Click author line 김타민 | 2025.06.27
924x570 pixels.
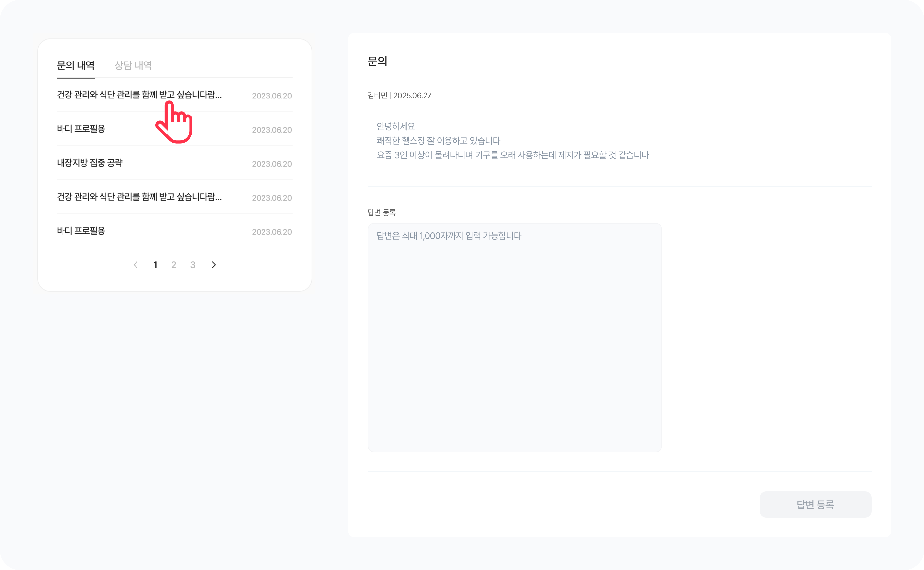click(399, 96)
